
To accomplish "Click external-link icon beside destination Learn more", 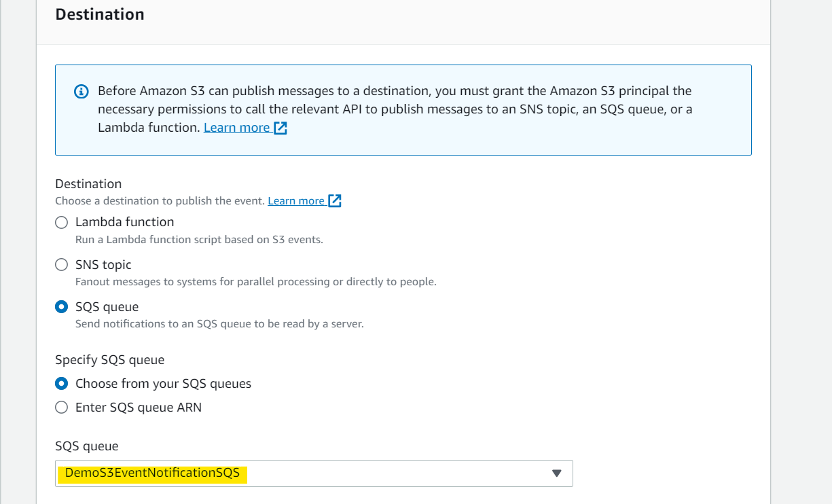I will pyautogui.click(x=334, y=201).
